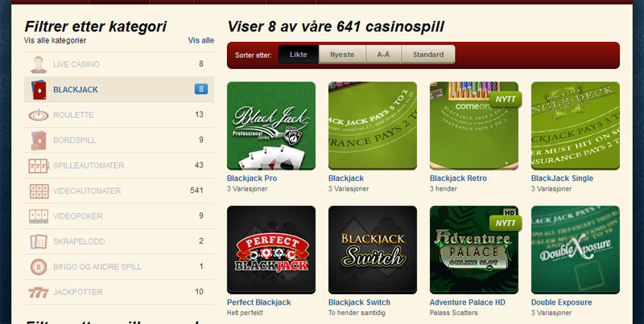This screenshot has width=644, height=324.
Task: Select the Adventure Palace HD thumbnail
Action: coord(474,250)
